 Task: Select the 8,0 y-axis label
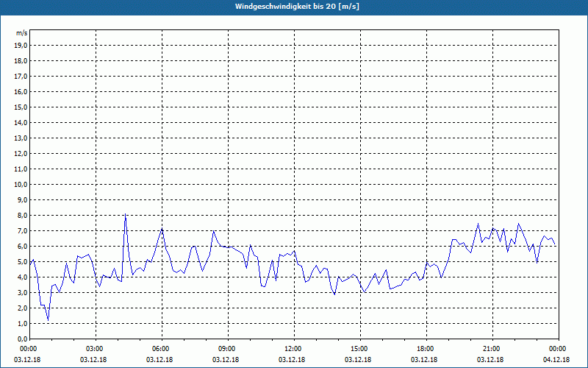(21, 215)
